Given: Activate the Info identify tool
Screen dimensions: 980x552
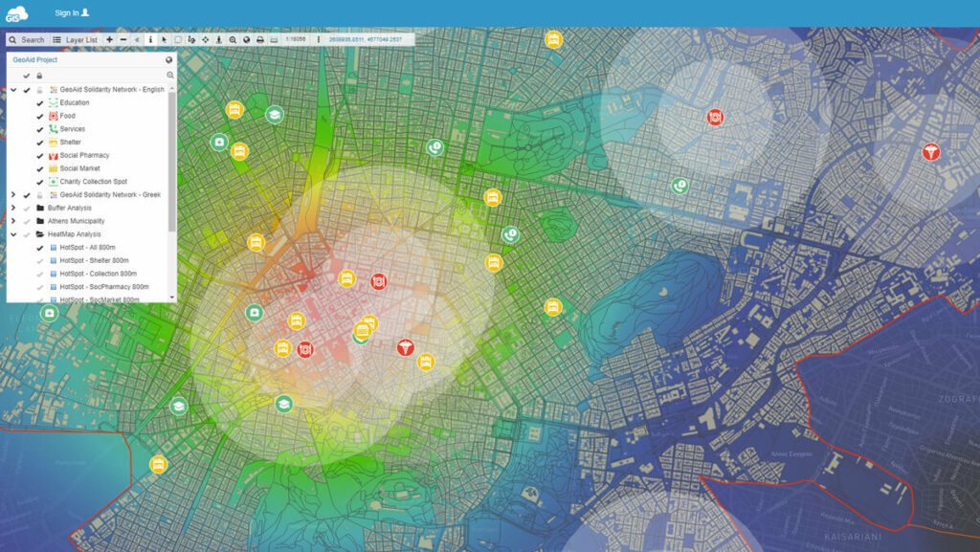Looking at the screenshot, I should [x=150, y=39].
